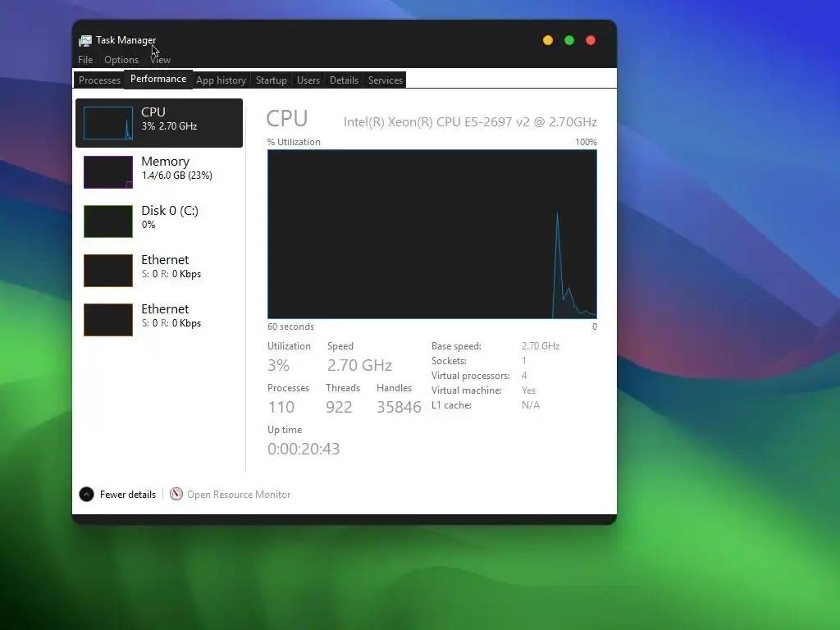The image size is (840, 630).
Task: Select the first Ethernet sidebar entry
Action: coord(159,271)
